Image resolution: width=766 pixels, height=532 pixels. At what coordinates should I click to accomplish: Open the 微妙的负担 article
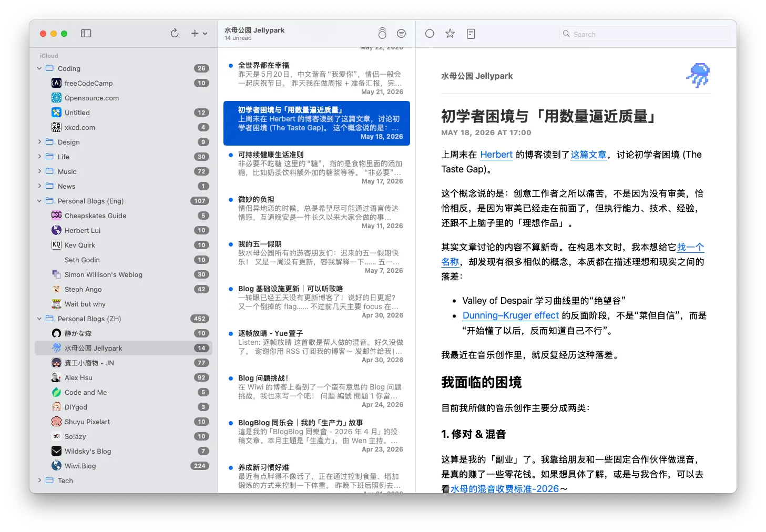point(316,212)
